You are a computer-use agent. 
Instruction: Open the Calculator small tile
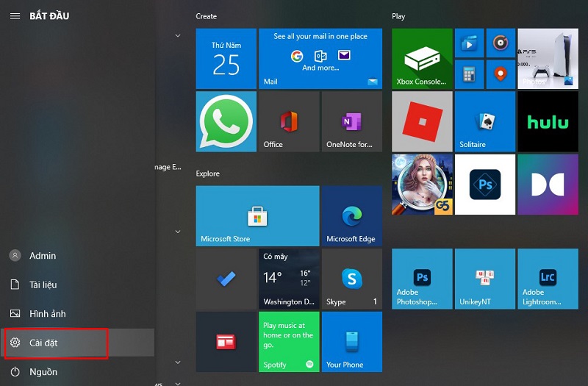click(x=469, y=74)
